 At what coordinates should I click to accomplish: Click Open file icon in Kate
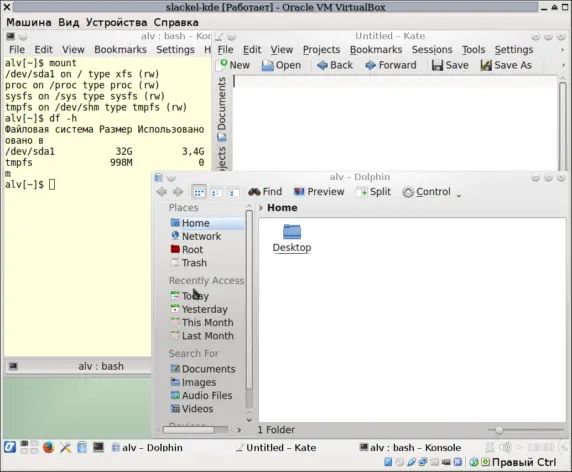[282, 65]
